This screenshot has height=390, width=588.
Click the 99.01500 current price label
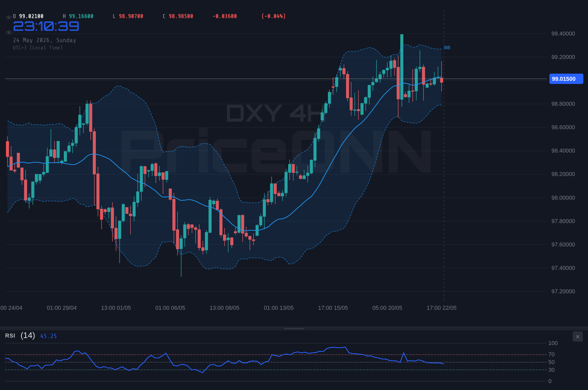[x=566, y=79]
